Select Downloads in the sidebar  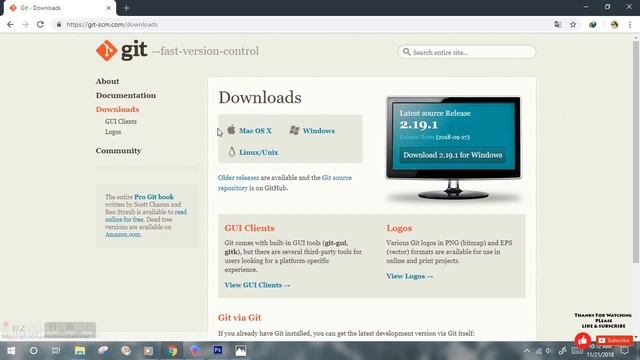[x=117, y=109]
